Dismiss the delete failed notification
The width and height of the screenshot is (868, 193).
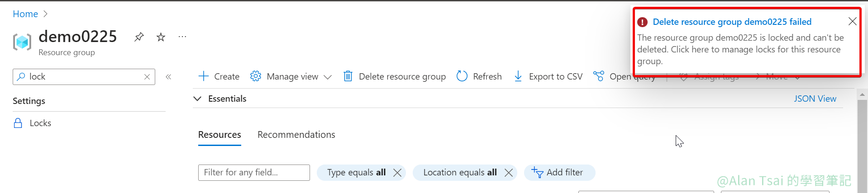[852, 21]
